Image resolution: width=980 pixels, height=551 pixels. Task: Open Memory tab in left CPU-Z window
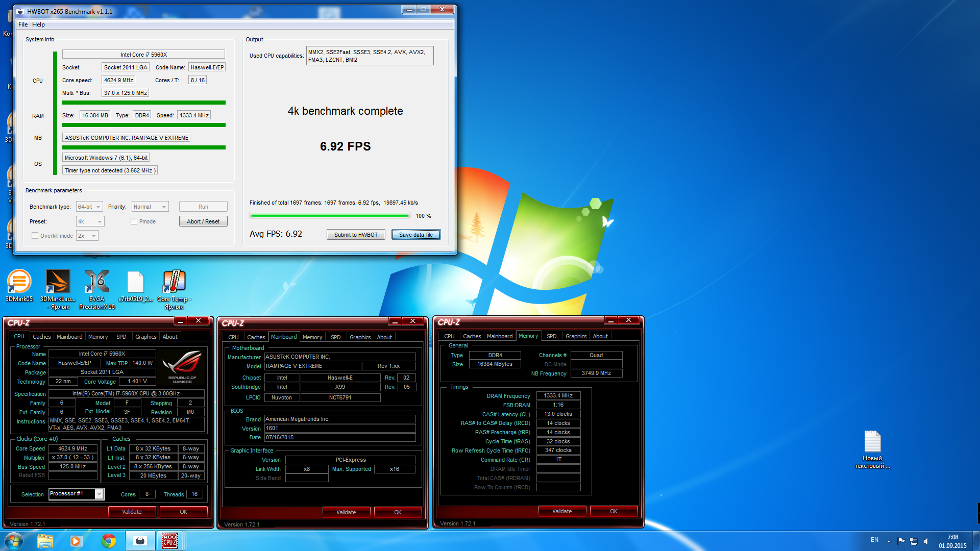pos(98,337)
